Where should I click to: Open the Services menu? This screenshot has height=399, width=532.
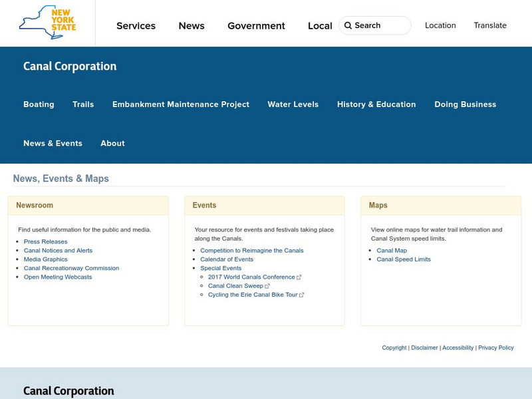tap(136, 26)
